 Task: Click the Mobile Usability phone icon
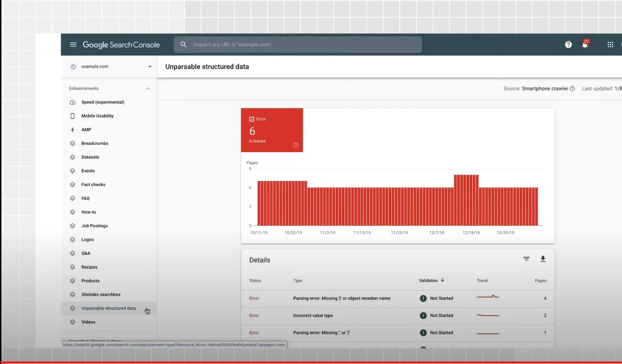pos(73,116)
